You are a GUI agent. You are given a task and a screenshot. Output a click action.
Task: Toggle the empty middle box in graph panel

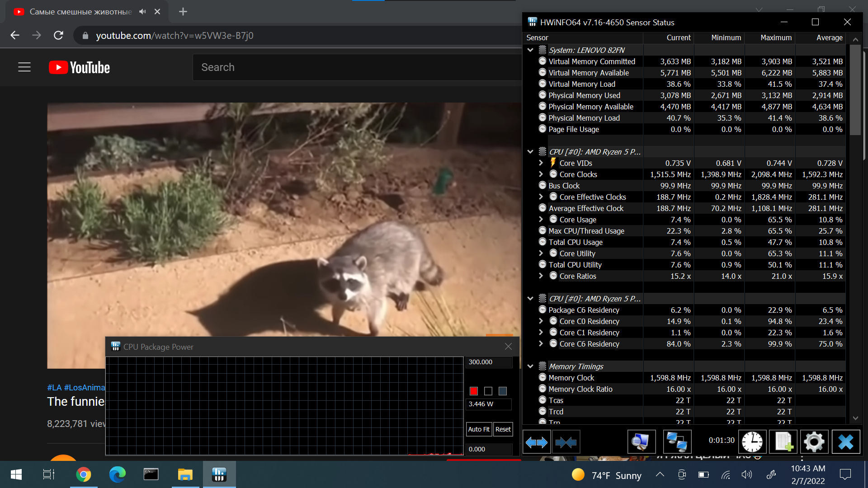click(x=488, y=391)
